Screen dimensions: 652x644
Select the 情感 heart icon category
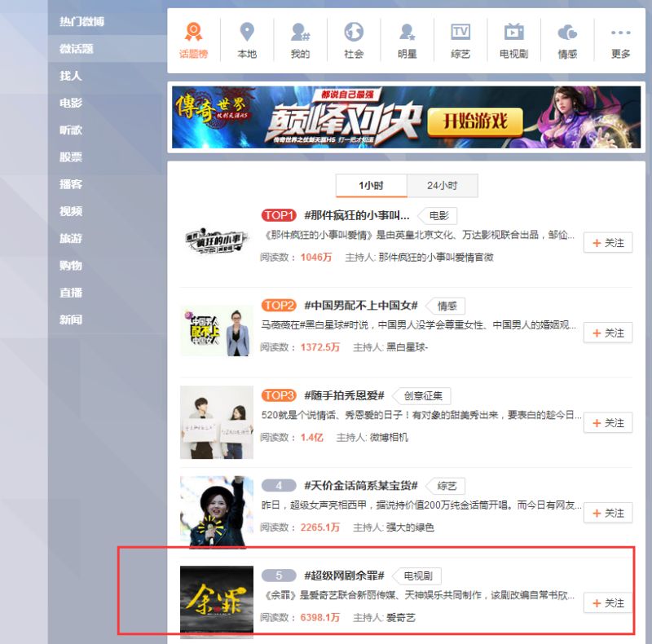pos(567,41)
